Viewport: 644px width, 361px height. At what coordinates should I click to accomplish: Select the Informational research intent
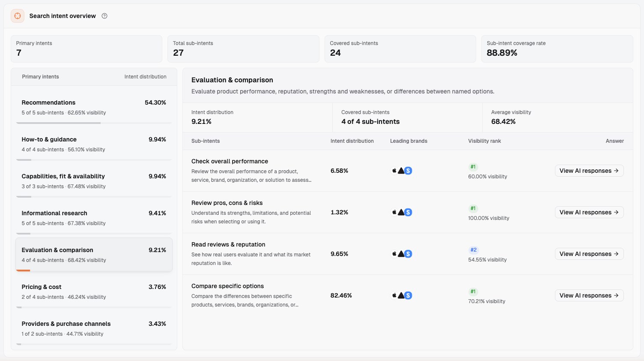click(94, 218)
